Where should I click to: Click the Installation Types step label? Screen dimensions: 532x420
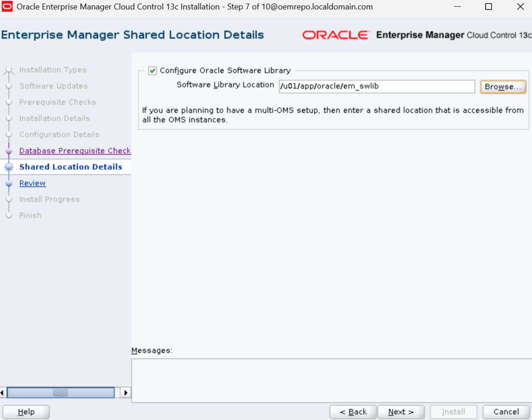[53, 70]
